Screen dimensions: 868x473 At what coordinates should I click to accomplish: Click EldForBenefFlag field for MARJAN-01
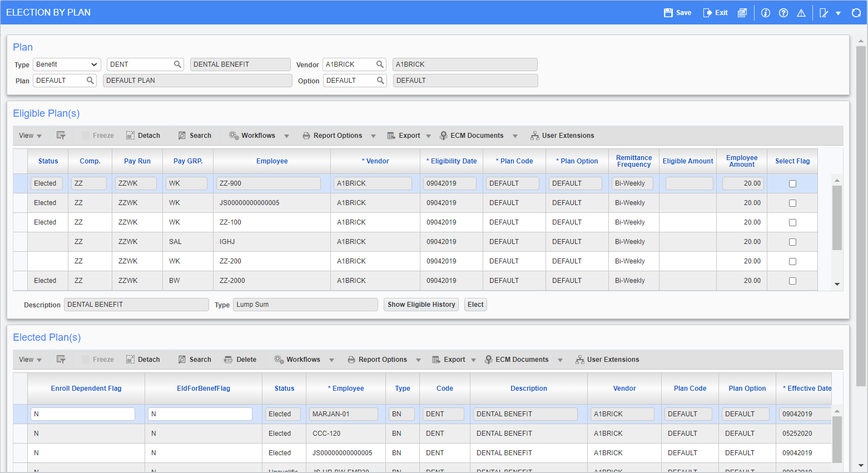click(200, 414)
